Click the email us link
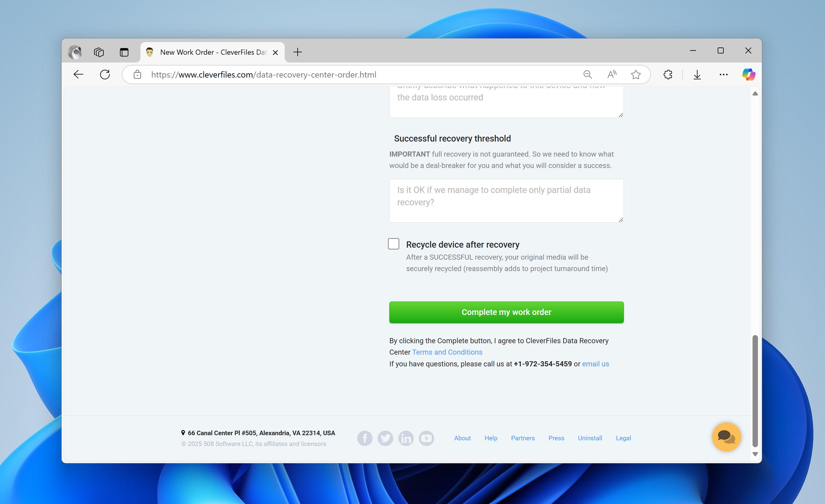Screen dimensions: 825x504 595,364
